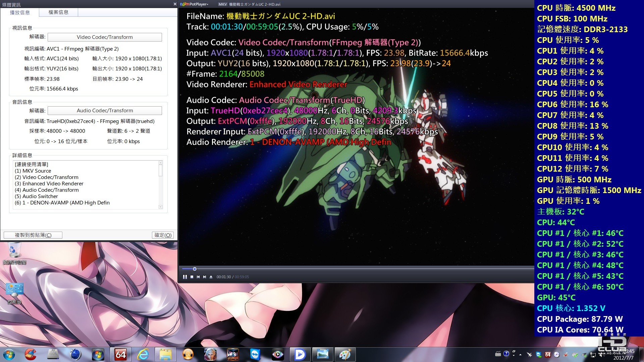The width and height of the screenshot is (644, 362).
Task: Click the Safely Remove Hardware USB tray icon
Action: pos(585,355)
